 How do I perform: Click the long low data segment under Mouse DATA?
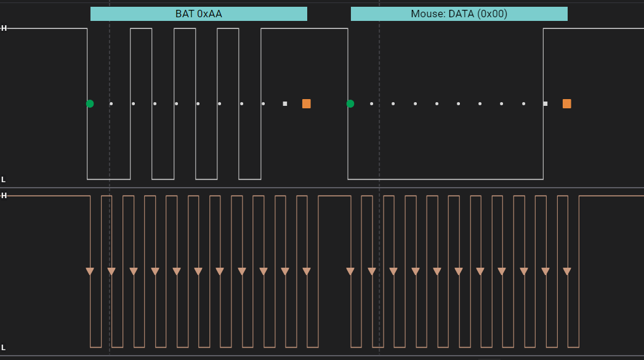tap(446, 179)
